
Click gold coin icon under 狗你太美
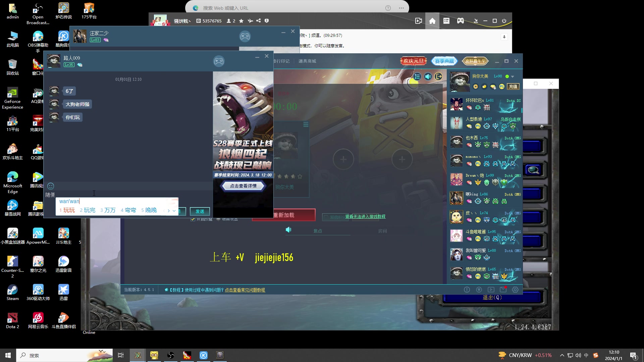click(476, 86)
